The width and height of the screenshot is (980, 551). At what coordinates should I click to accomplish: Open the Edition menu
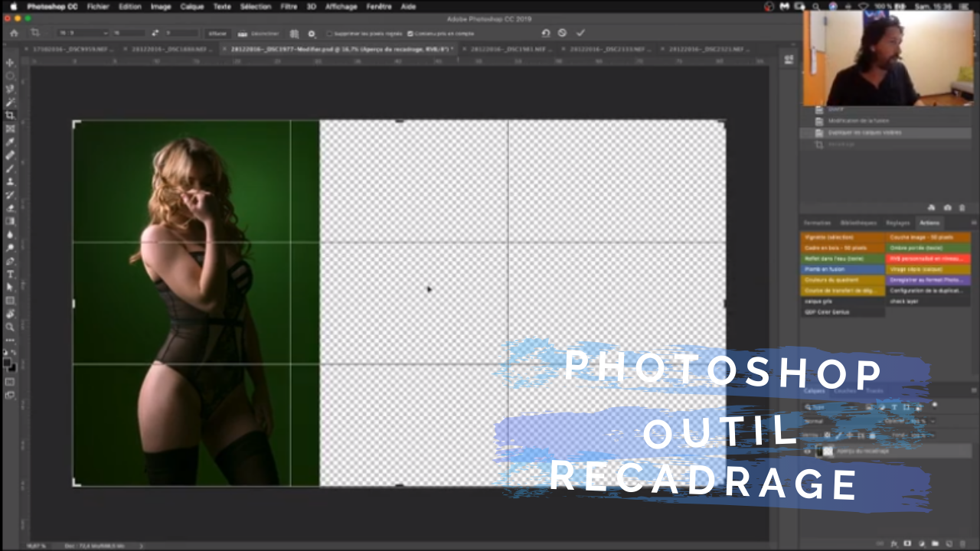coord(129,6)
